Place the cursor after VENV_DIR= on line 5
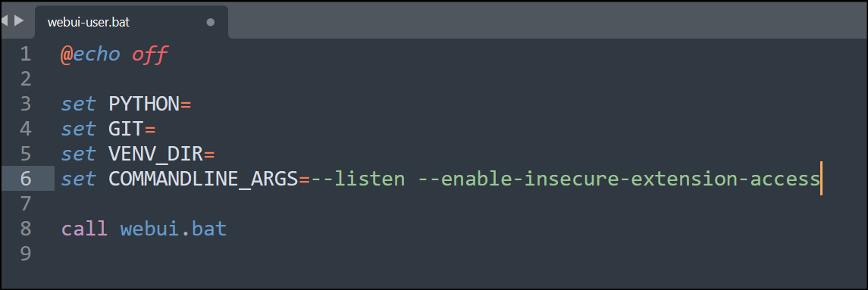 [x=215, y=154]
